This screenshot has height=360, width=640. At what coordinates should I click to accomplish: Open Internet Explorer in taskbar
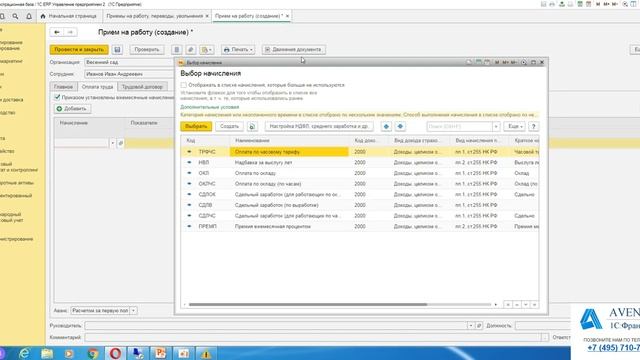click(x=24, y=353)
